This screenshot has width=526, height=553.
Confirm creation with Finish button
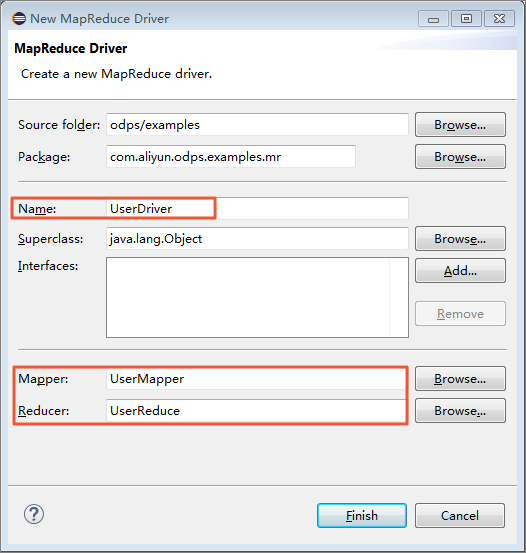tap(362, 516)
